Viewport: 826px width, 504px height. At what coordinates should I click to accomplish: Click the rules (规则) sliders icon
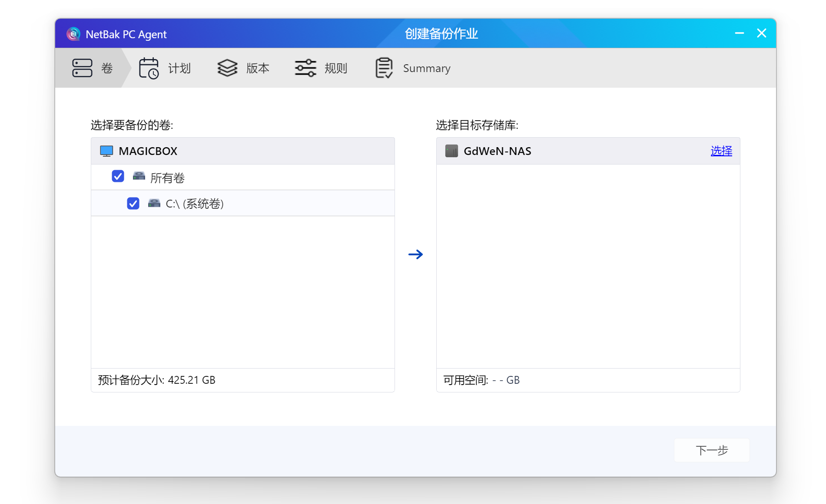click(305, 68)
